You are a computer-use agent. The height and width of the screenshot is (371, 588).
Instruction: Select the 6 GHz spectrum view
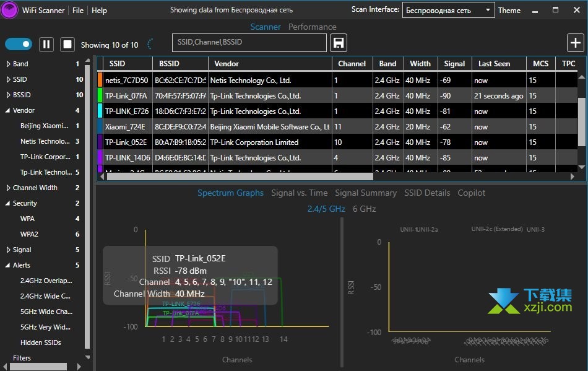(364, 209)
